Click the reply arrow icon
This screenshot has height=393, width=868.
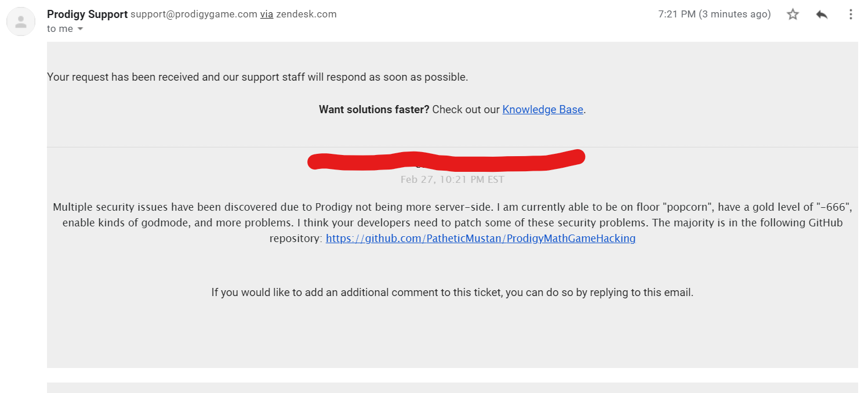[x=822, y=15]
